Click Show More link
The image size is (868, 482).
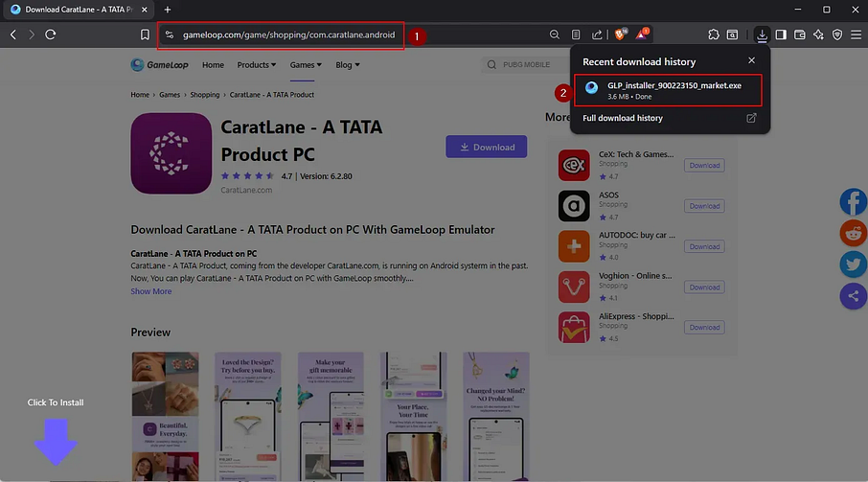click(151, 291)
